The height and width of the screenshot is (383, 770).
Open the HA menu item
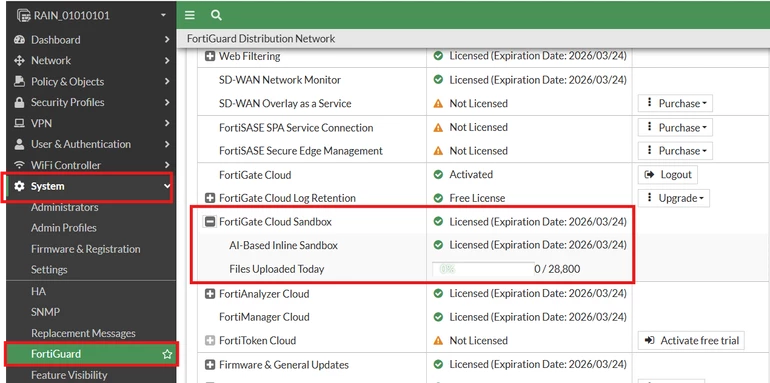38,291
